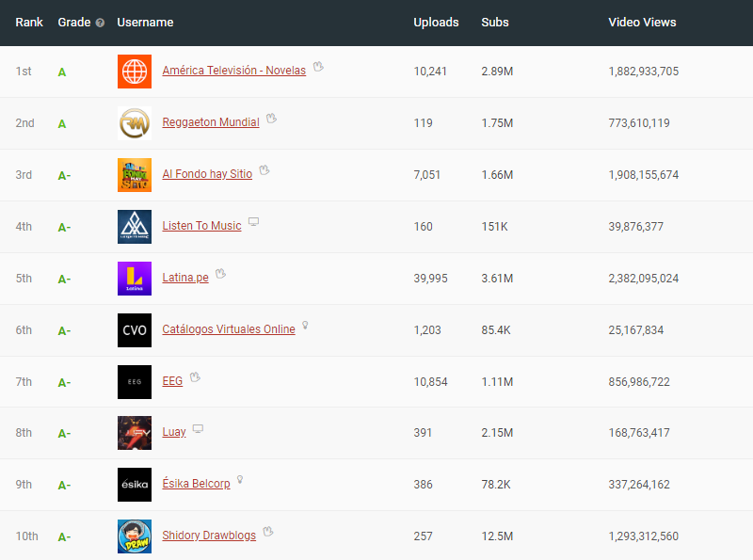Image resolution: width=753 pixels, height=560 pixels.
Task: Sort by the Video Views column header
Action: coord(642,23)
